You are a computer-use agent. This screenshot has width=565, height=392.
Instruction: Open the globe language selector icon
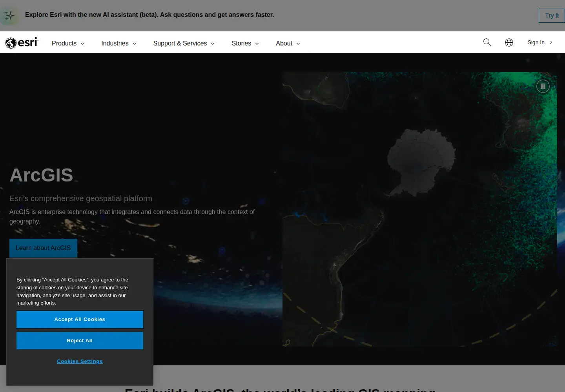click(x=509, y=42)
